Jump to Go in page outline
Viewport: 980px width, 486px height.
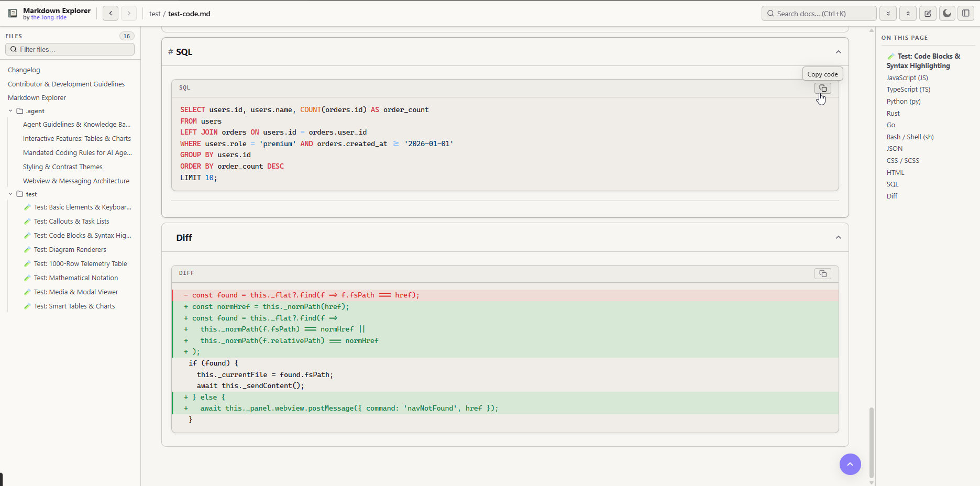(890, 125)
